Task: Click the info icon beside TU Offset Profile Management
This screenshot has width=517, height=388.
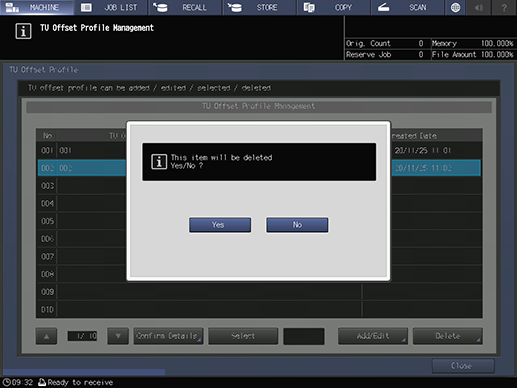Action: pyautogui.click(x=23, y=31)
